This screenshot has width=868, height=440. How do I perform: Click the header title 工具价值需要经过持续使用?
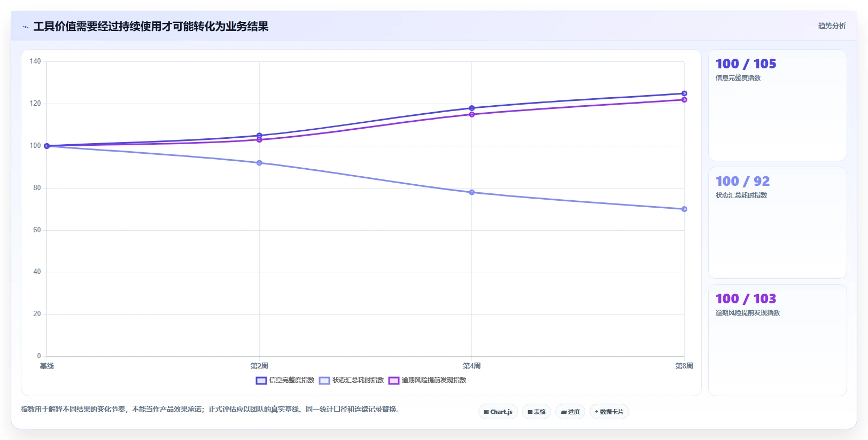pyautogui.click(x=151, y=27)
